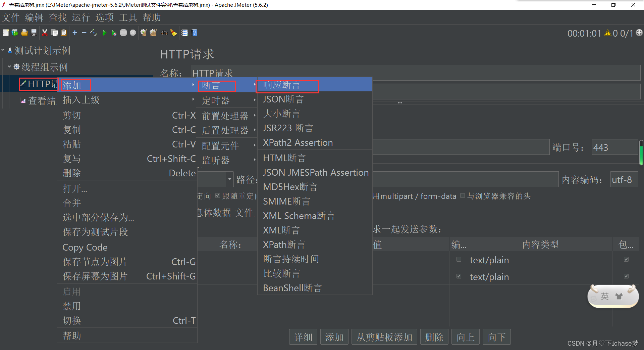
Task: Select XPath2 Assertion from the submenu
Action: click(315, 142)
